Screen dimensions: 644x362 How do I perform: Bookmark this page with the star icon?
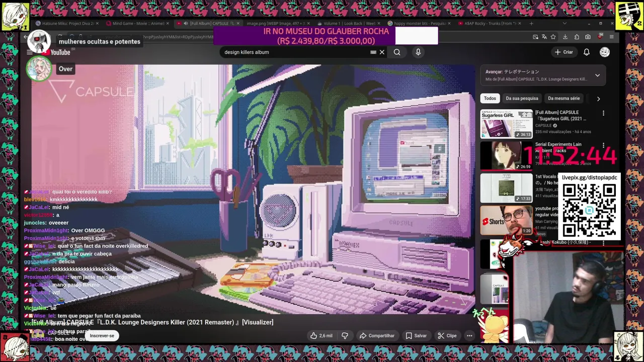pyautogui.click(x=553, y=37)
